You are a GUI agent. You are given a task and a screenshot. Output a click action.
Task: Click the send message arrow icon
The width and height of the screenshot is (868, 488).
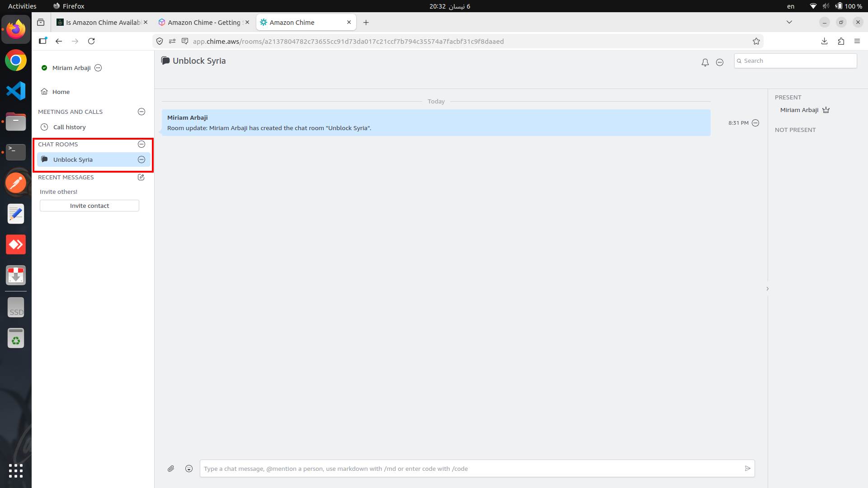tap(747, 469)
